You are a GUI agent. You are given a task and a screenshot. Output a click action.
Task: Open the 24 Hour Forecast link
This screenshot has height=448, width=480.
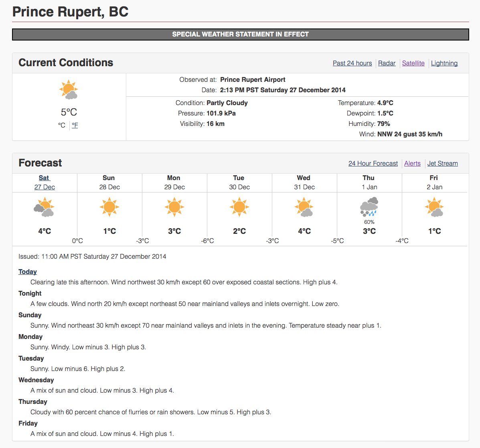373,164
